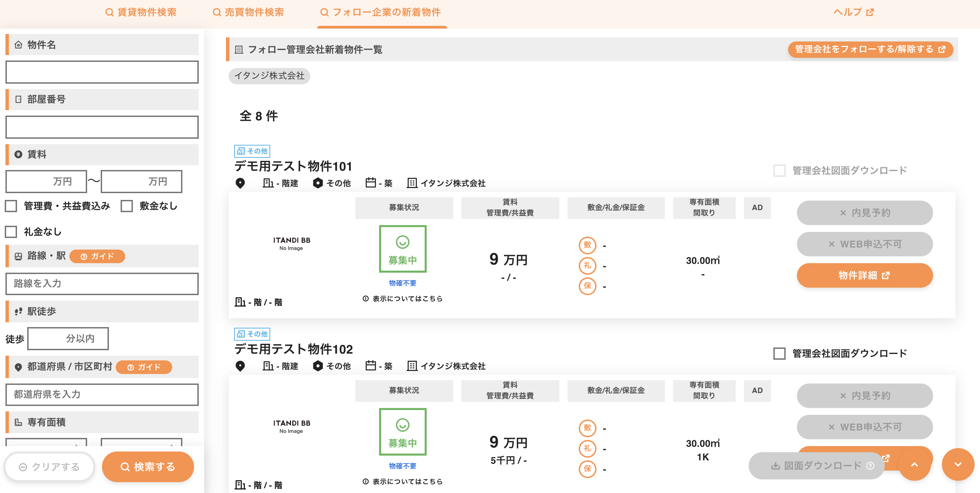Click WEB申込不可 button for 物件102
The image size is (980, 493).
pyautogui.click(x=865, y=427)
